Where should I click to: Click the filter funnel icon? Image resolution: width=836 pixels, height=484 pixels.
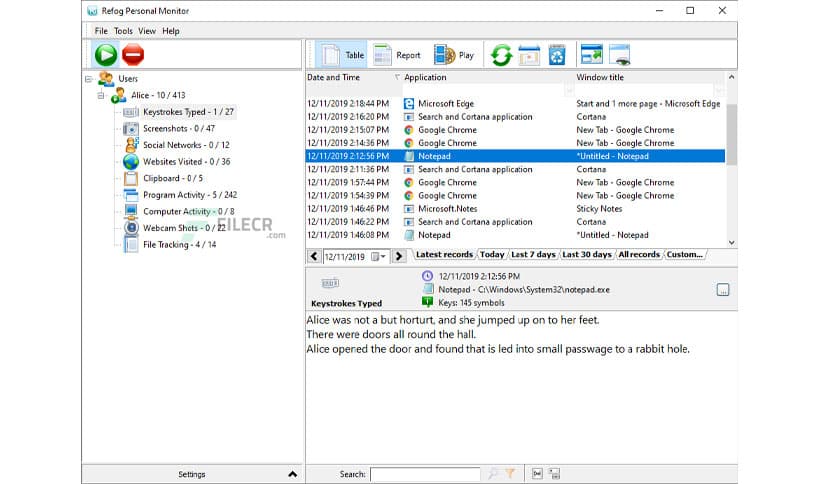tap(510, 473)
